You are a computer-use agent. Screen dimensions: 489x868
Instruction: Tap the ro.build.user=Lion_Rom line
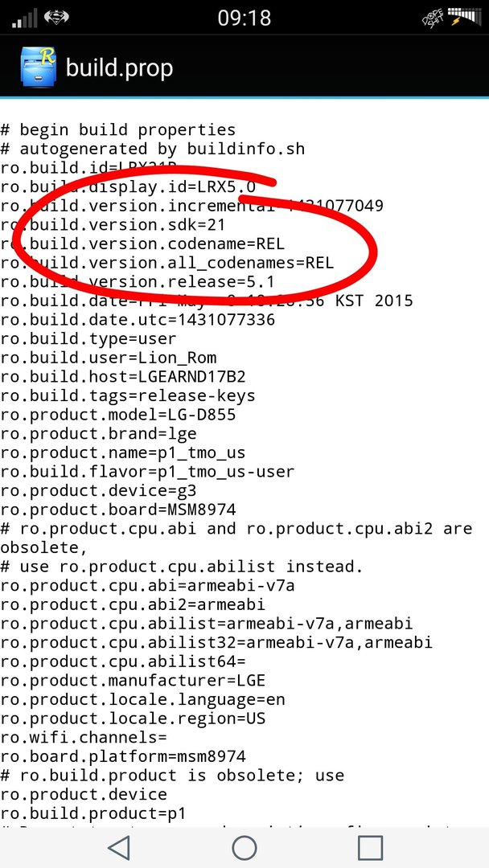109,358
